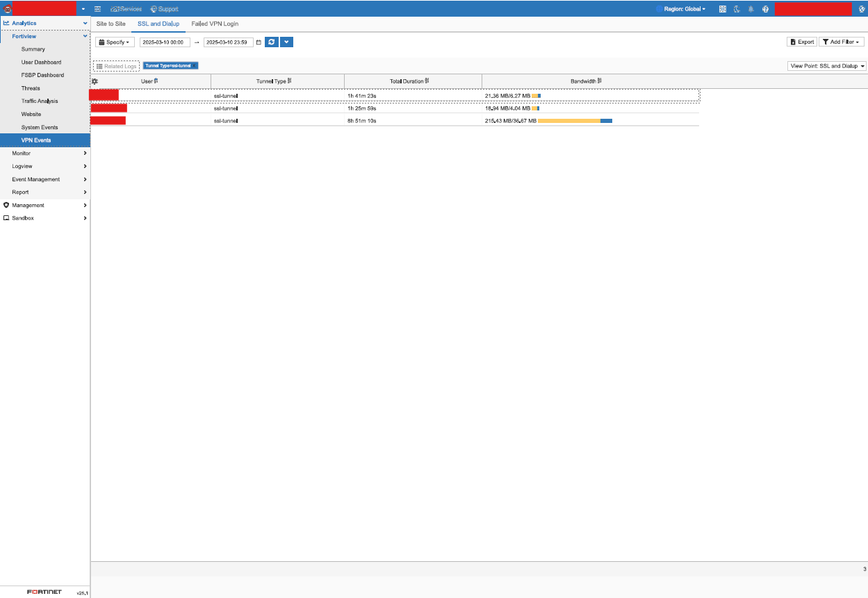Open View Point: SSL and Dialup dropdown
This screenshot has width=868, height=598.
[827, 66]
